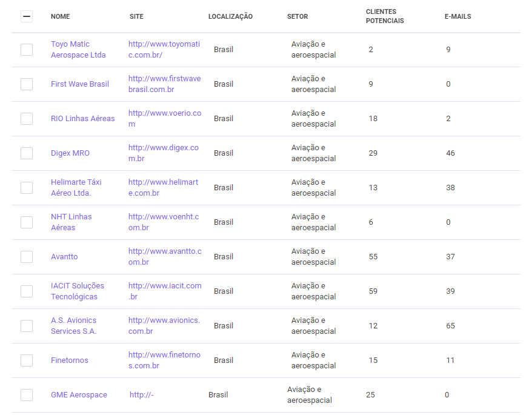Tick the Avantto row checkbox
This screenshot has height=415, width=532.
[x=27, y=257]
